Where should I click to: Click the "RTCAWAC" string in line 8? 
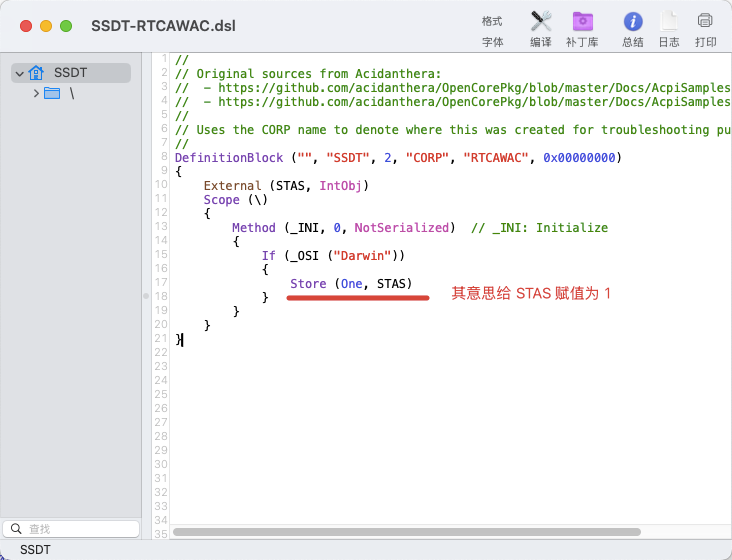click(x=495, y=158)
